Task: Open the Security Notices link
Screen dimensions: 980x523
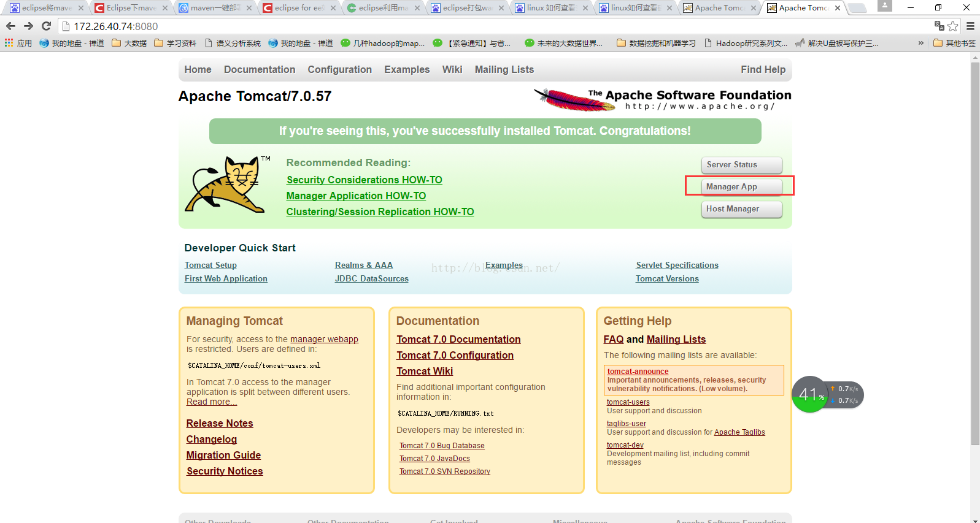Action: point(225,471)
